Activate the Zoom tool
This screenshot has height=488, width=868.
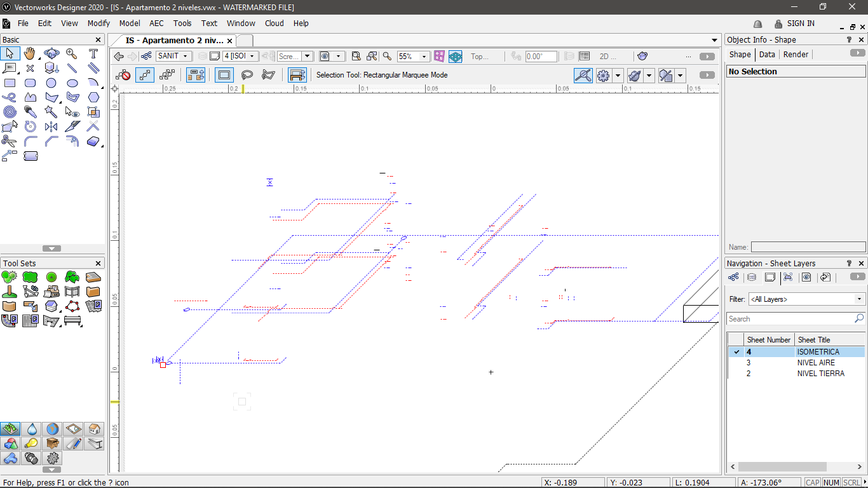click(72, 53)
